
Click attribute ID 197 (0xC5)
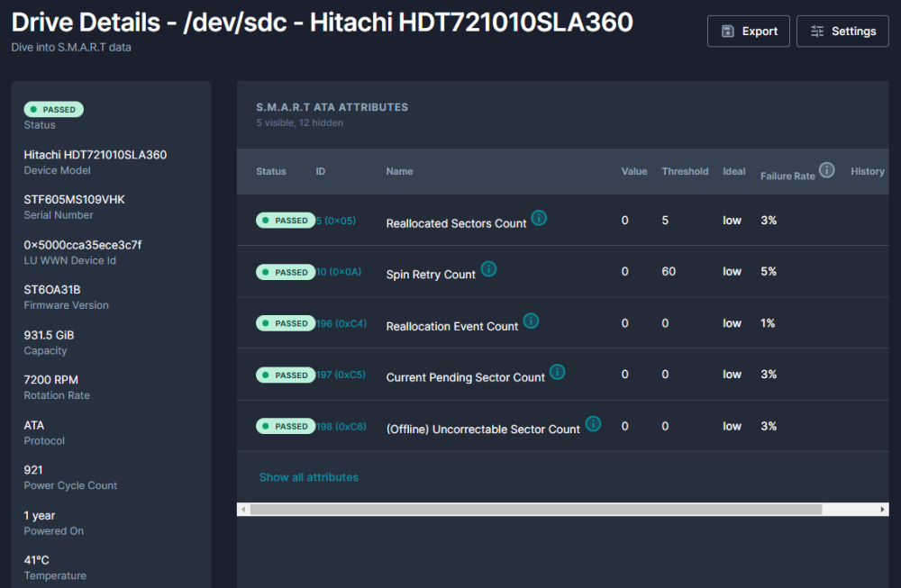point(341,375)
